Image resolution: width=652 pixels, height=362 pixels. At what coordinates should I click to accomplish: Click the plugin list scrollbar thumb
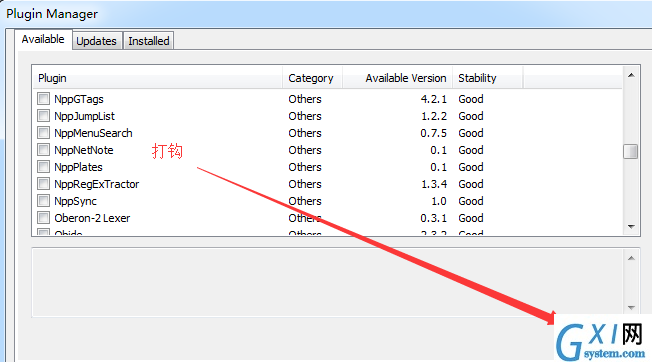(631, 151)
